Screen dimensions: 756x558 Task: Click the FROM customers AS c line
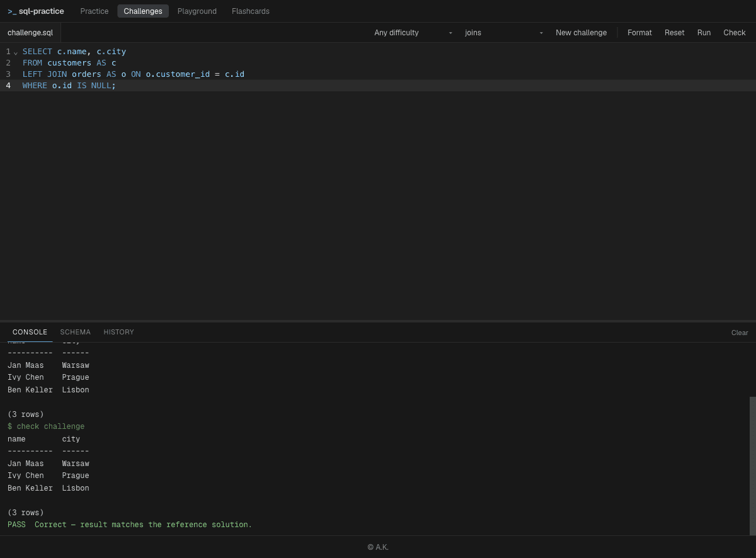(x=69, y=63)
